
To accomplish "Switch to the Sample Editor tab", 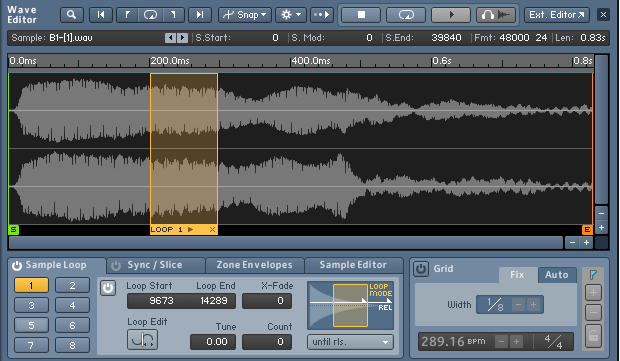I will pos(353,265).
